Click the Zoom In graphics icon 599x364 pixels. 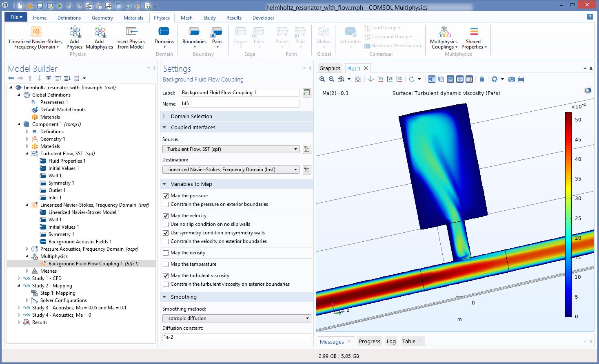[322, 79]
